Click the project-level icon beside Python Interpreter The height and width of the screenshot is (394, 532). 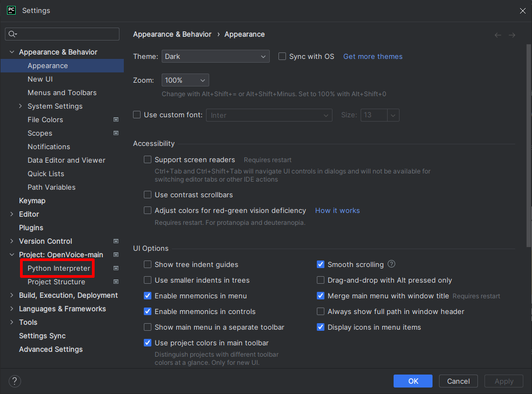116,268
